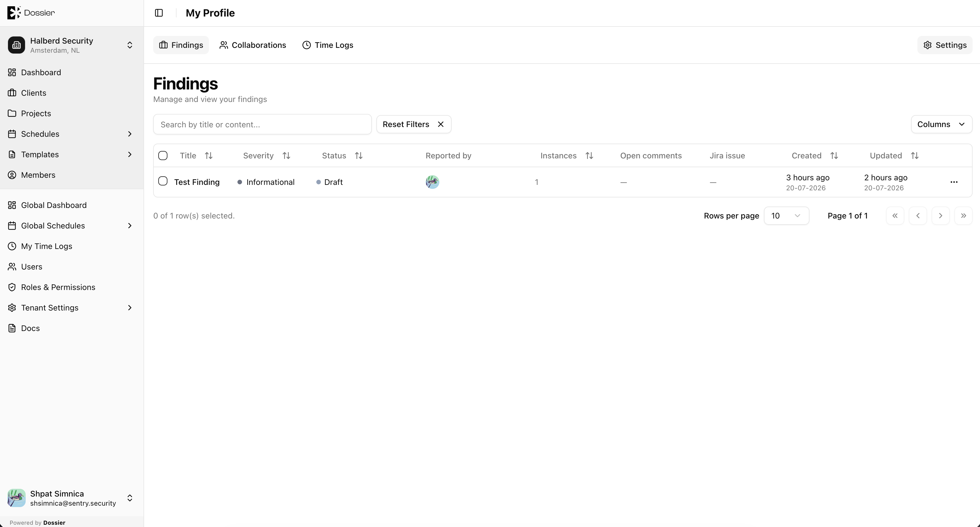The height and width of the screenshot is (527, 980).
Task: Select all findings with the header checkbox
Action: click(x=163, y=156)
